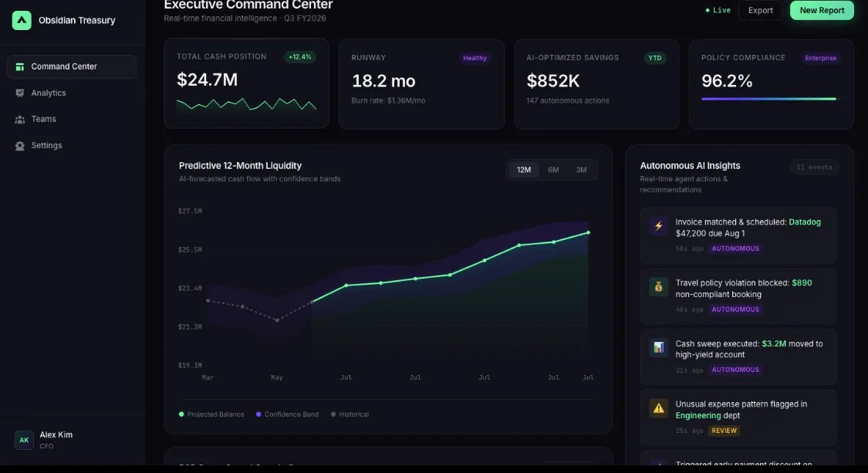The image size is (868, 473).
Task: Click the AUTONOMOUS badge on Datadog insight
Action: 735,248
